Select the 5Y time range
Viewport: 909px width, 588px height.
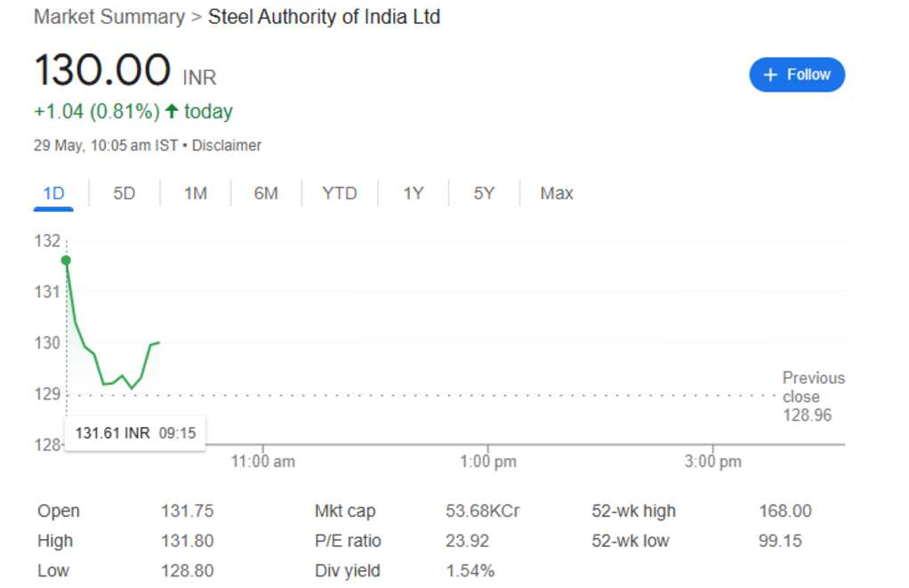(x=483, y=192)
